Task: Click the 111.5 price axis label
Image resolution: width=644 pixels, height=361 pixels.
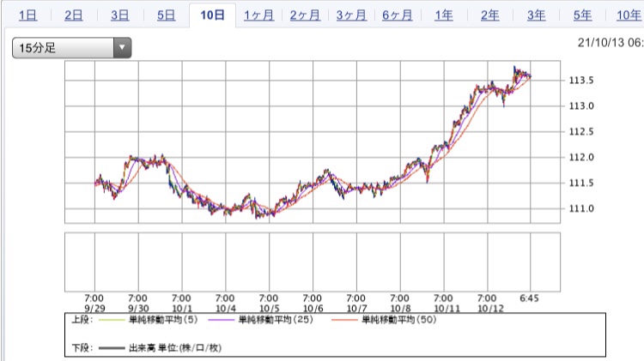Action: click(581, 183)
